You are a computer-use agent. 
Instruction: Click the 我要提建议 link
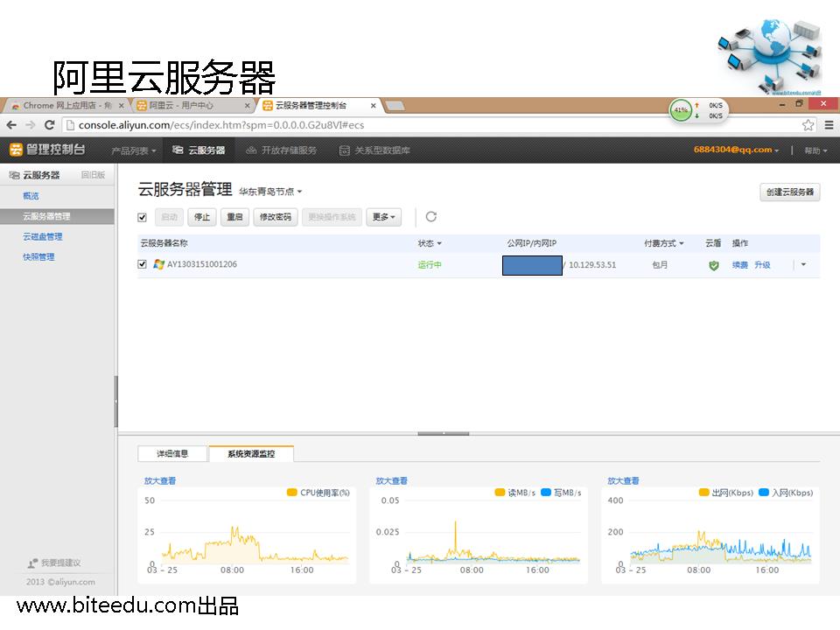coord(61,563)
